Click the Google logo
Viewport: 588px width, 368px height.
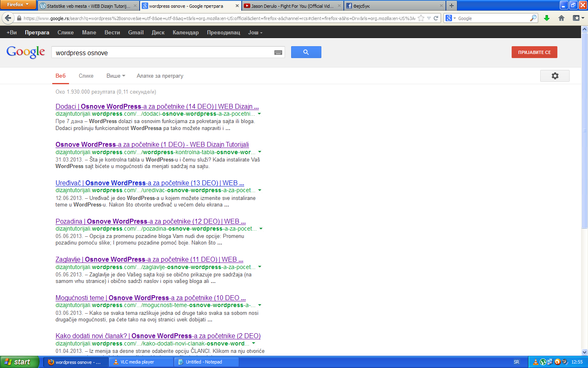coord(26,52)
